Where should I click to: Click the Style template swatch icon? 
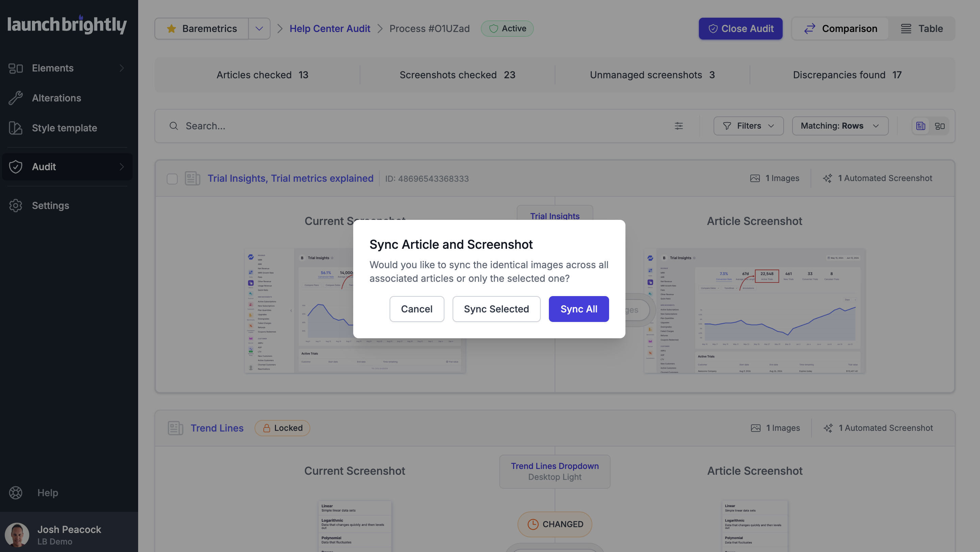tap(16, 128)
